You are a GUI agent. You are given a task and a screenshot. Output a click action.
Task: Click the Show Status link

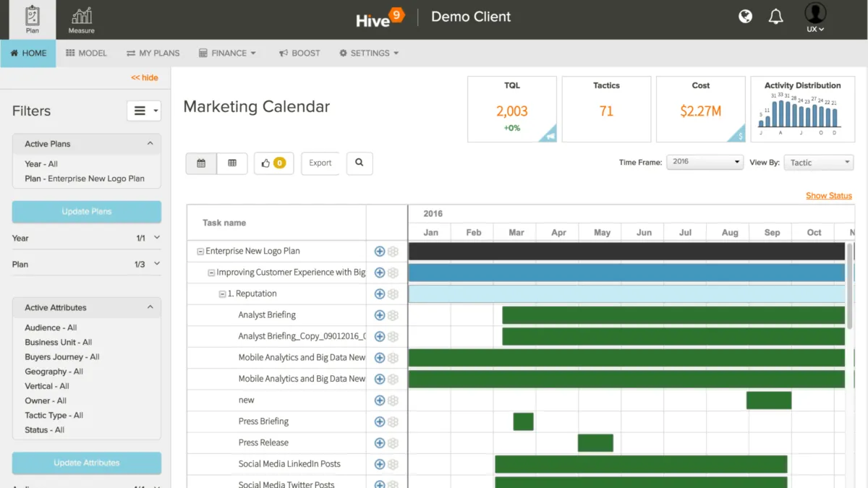(x=828, y=196)
